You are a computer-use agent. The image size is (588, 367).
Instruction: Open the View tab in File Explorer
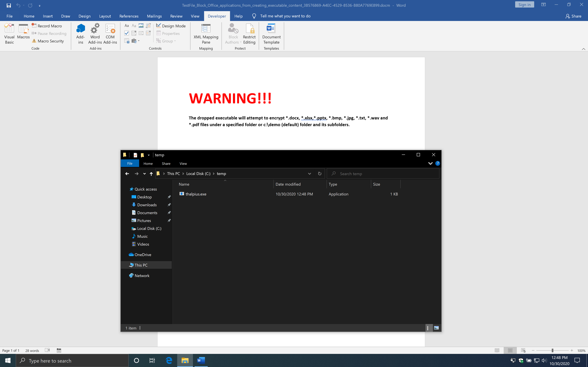[x=183, y=164]
